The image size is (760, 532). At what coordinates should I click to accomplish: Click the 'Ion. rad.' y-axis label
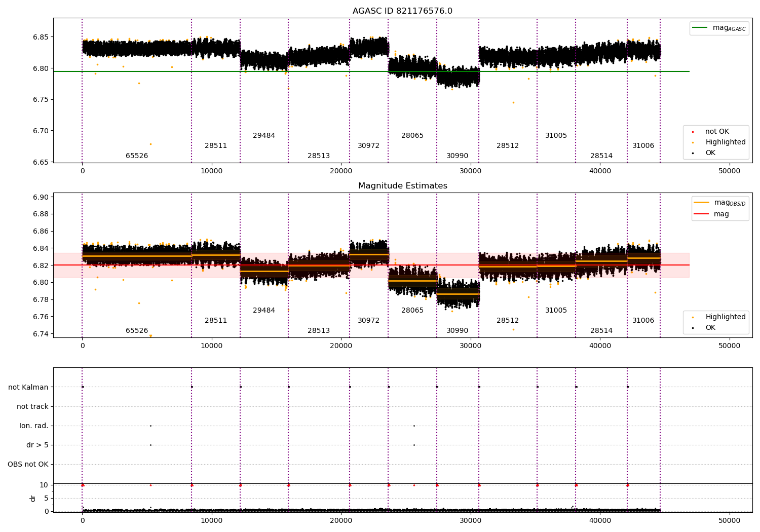[x=34, y=426]
